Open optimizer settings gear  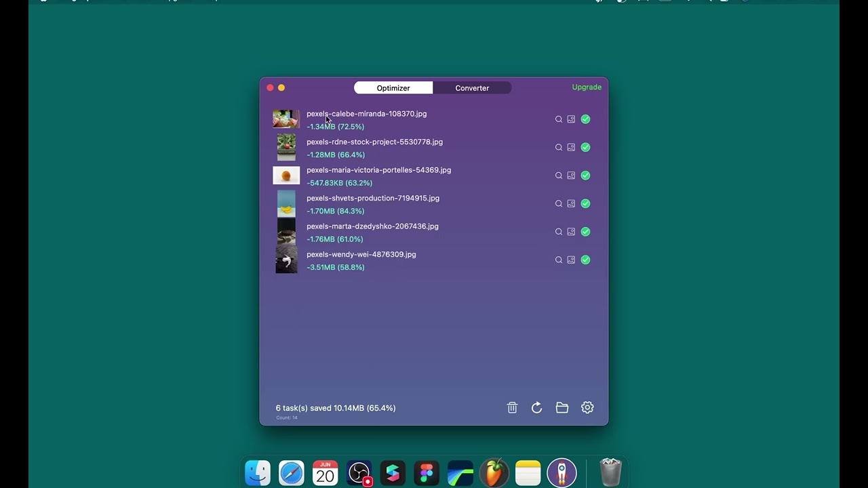click(x=587, y=407)
